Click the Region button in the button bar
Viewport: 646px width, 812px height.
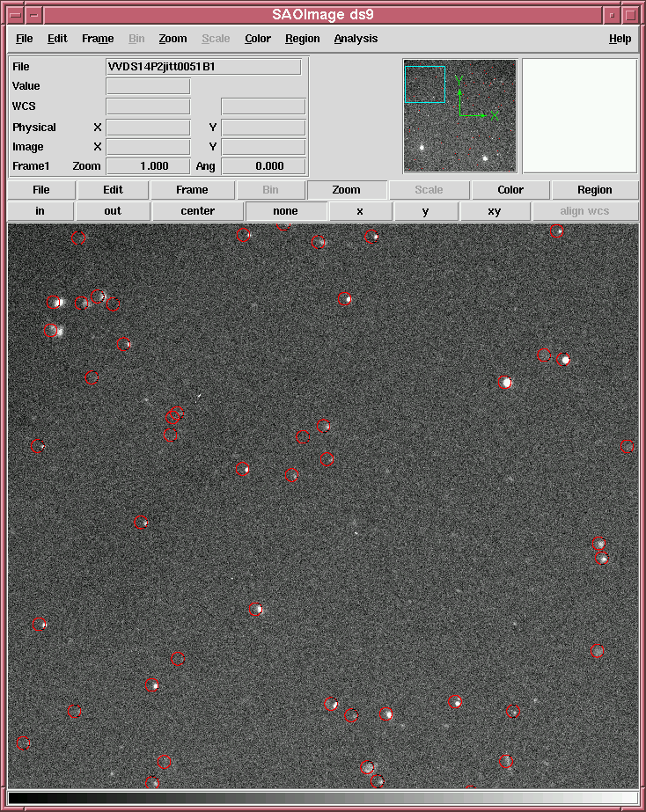pos(594,190)
